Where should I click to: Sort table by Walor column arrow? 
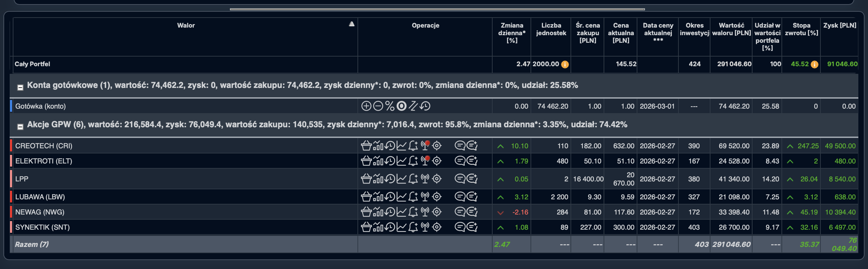[x=351, y=24]
